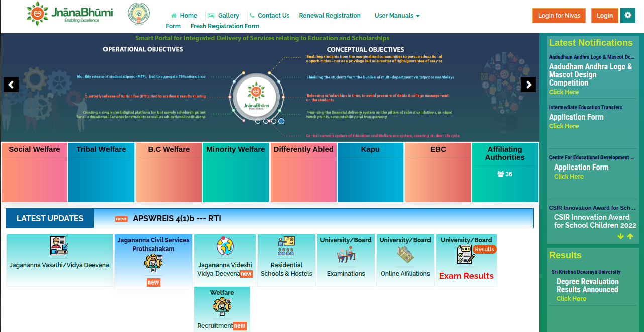Click the people icon under Affiliating Authorities

[x=500, y=174]
